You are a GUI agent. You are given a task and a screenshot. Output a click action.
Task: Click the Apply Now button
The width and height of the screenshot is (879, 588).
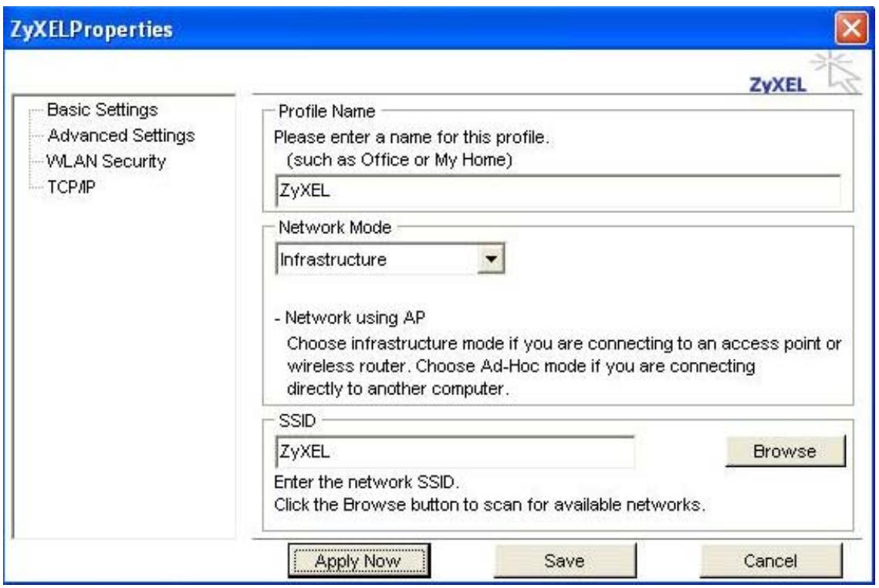[x=359, y=560]
